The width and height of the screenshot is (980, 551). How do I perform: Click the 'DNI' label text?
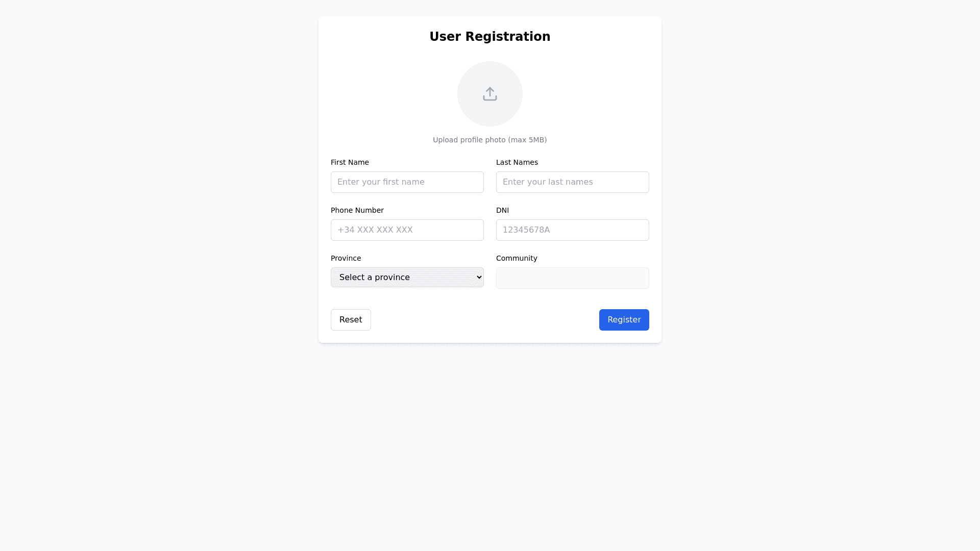pos(502,210)
